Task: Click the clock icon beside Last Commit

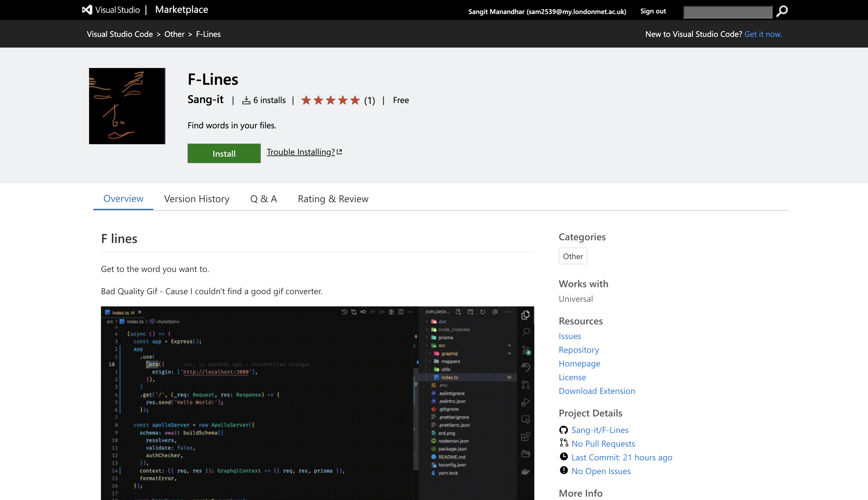Action: pyautogui.click(x=564, y=457)
